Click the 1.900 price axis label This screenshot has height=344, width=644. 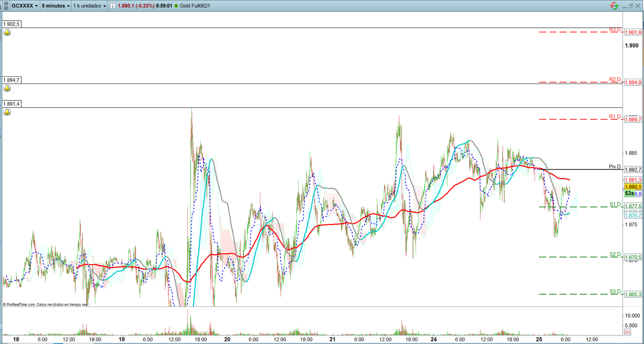632,45
